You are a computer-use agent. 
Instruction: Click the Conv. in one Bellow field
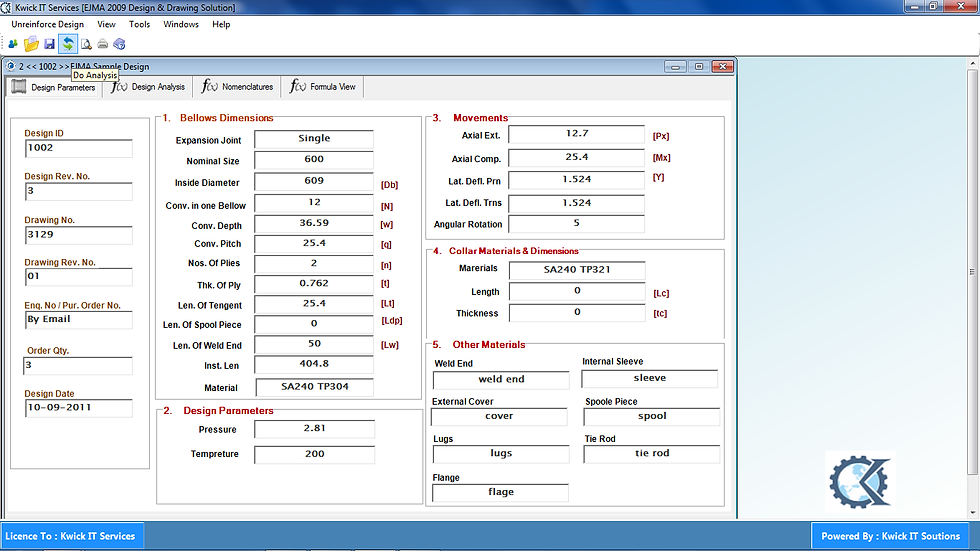tap(314, 203)
